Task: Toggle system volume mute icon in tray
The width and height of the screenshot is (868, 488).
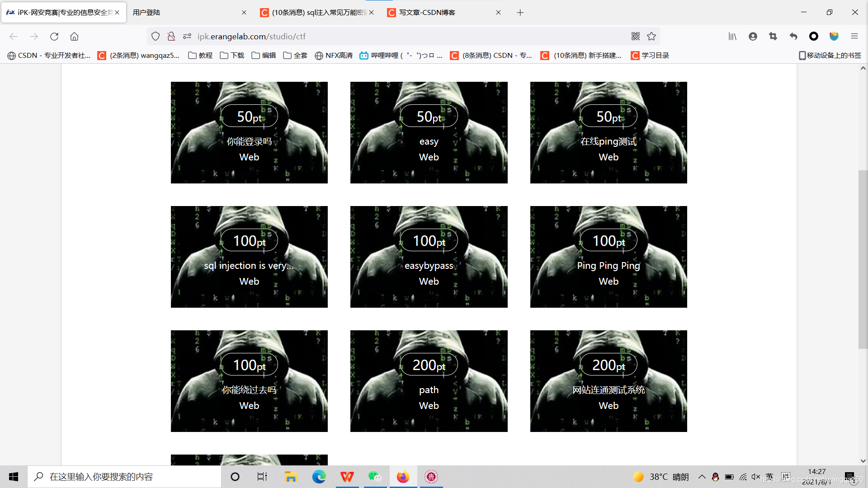Action: [755, 477]
